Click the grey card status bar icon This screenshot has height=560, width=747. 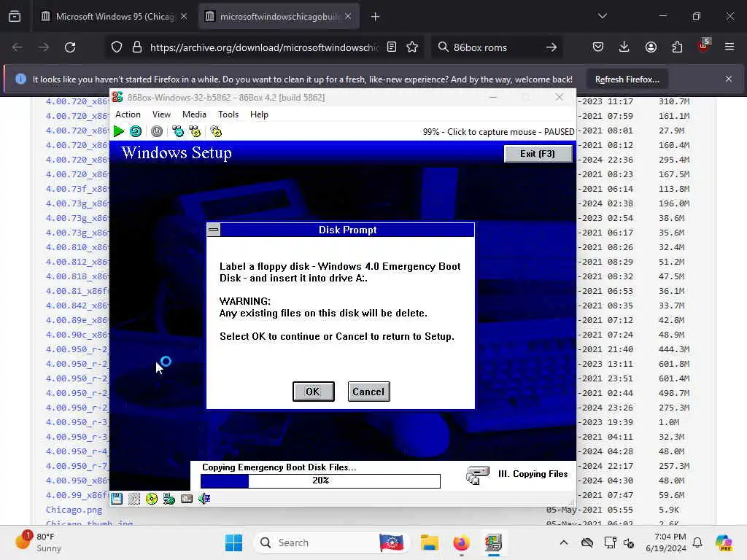pyautogui.click(x=187, y=499)
